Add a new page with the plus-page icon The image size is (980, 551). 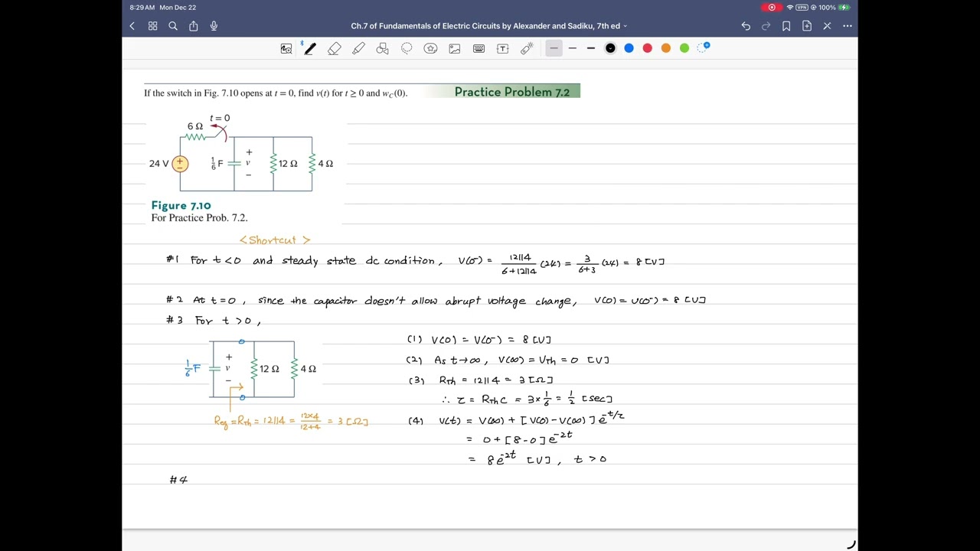point(807,26)
